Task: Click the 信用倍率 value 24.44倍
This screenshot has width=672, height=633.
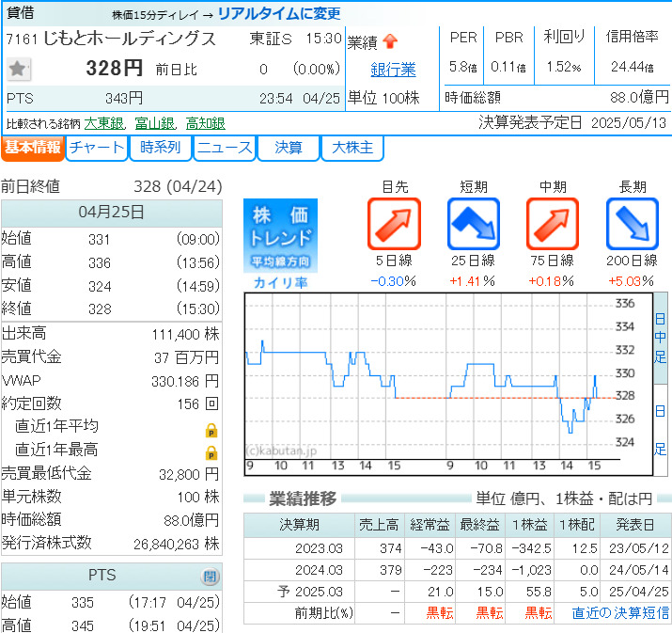Action: 633,67
